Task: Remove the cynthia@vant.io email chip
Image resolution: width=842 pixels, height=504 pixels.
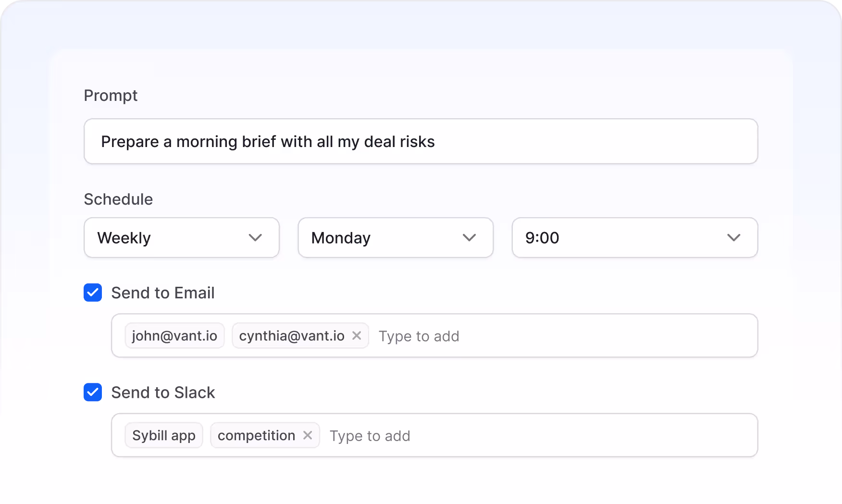Action: pyautogui.click(x=357, y=335)
